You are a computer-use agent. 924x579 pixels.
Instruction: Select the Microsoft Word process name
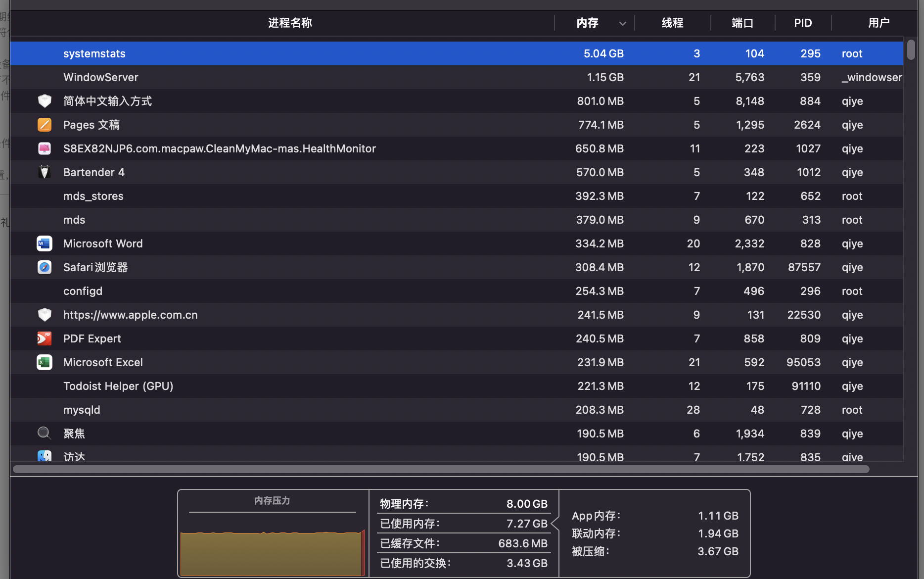(x=103, y=243)
